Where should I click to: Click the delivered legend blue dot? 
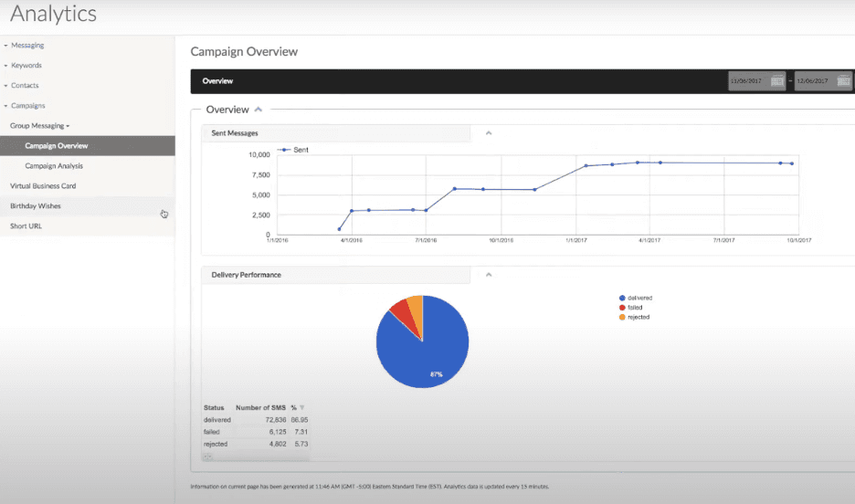click(x=622, y=298)
